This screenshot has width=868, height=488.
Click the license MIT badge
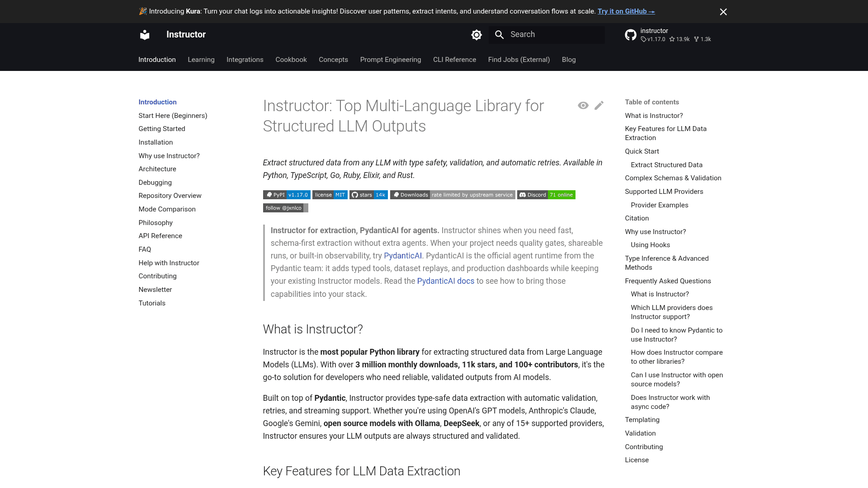coord(330,195)
